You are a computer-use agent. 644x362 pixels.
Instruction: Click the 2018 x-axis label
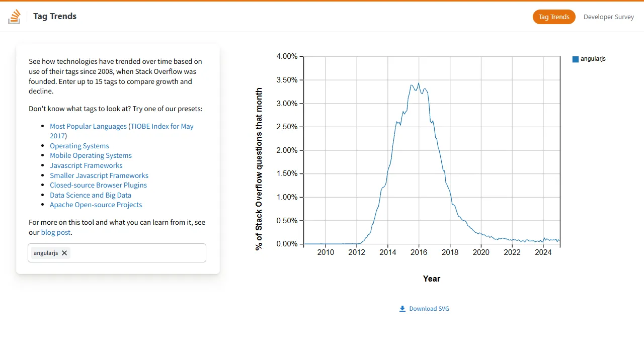pos(450,252)
